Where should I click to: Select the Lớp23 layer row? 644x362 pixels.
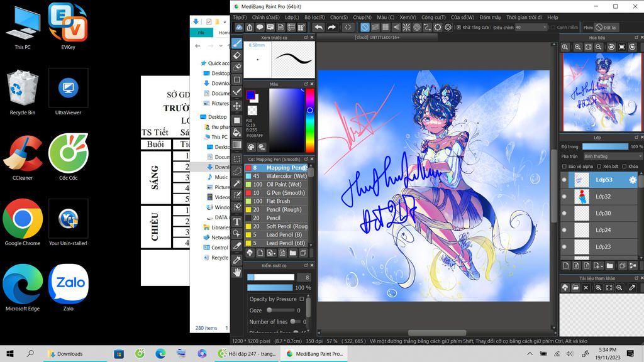click(599, 246)
